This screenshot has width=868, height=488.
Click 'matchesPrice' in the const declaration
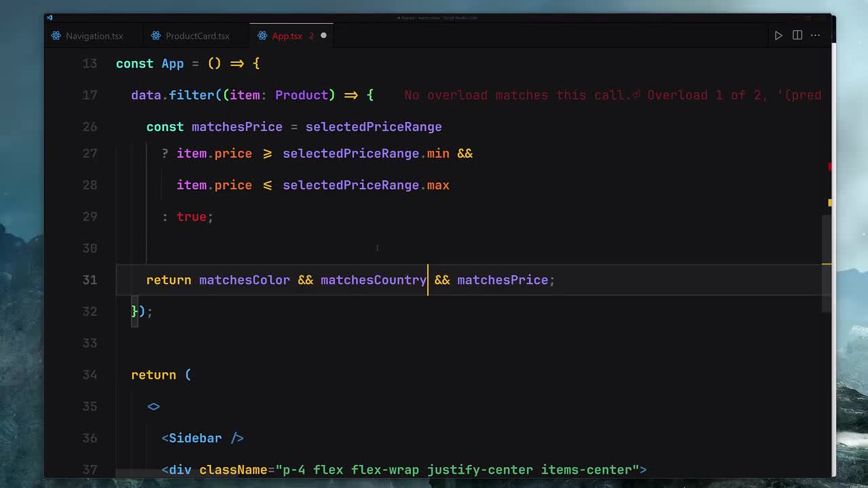click(x=237, y=127)
